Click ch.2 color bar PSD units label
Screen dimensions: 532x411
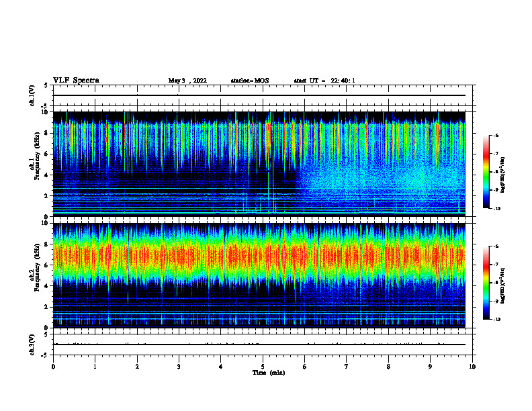pos(503,285)
